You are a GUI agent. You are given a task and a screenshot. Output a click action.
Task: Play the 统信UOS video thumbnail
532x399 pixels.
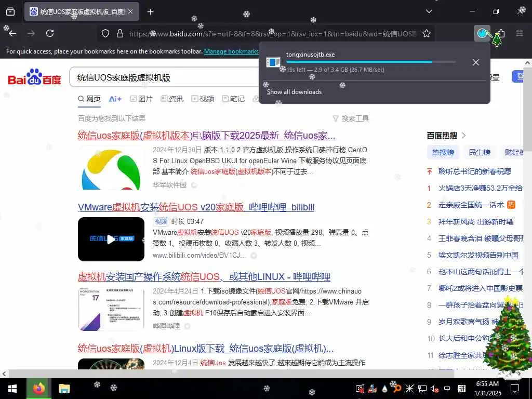pos(111,239)
